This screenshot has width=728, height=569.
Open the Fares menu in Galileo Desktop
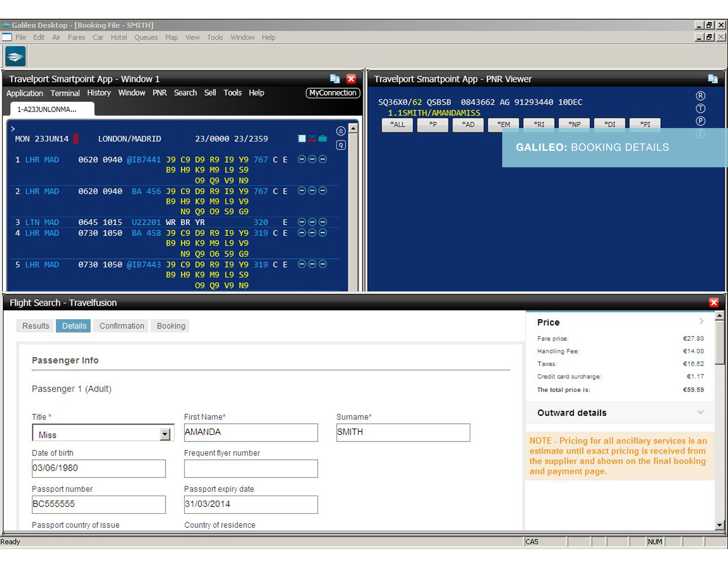pos(76,38)
